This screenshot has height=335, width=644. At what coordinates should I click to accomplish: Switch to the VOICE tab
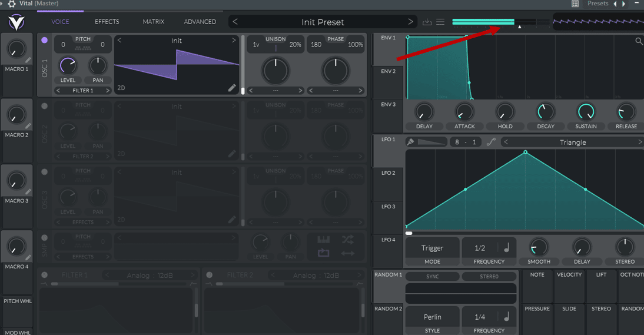pos(60,22)
